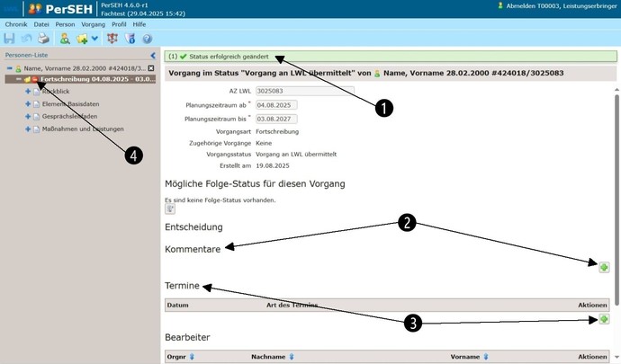Add an appointment with Termine green plus
Viewport: 621px width, 364px height.
pyautogui.click(x=604, y=319)
